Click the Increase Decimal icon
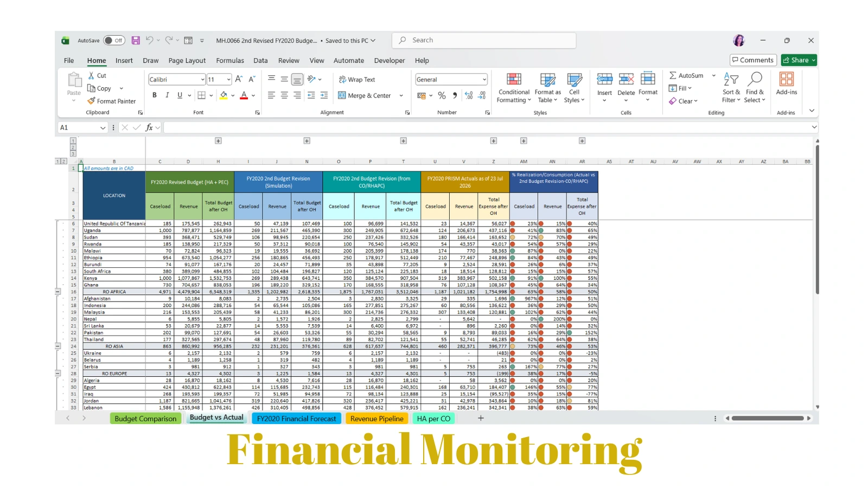Image resolution: width=868 pixels, height=488 pixels. 469,95
